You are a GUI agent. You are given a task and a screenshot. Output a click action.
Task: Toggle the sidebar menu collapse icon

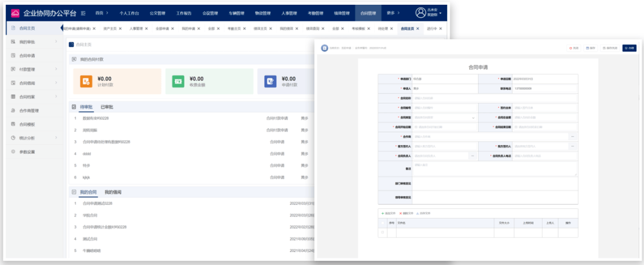pos(83,13)
